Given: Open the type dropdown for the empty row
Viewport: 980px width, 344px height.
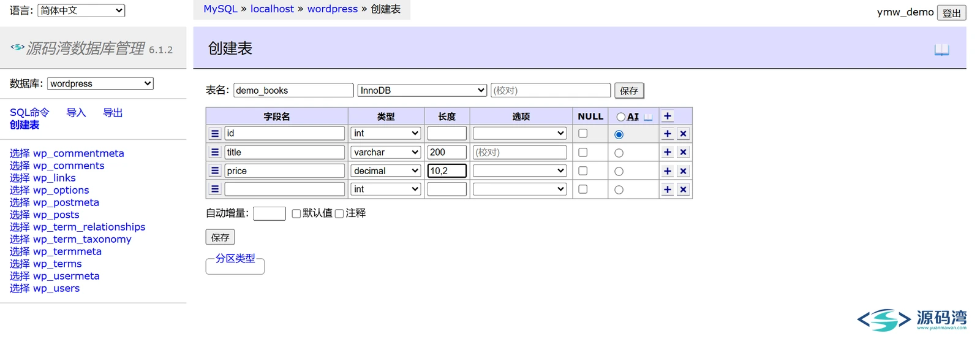Looking at the screenshot, I should (386, 189).
